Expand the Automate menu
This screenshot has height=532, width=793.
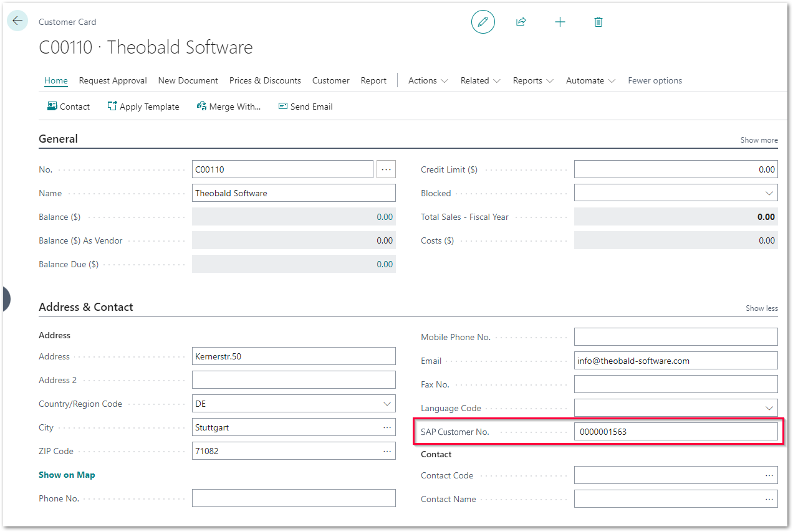591,80
